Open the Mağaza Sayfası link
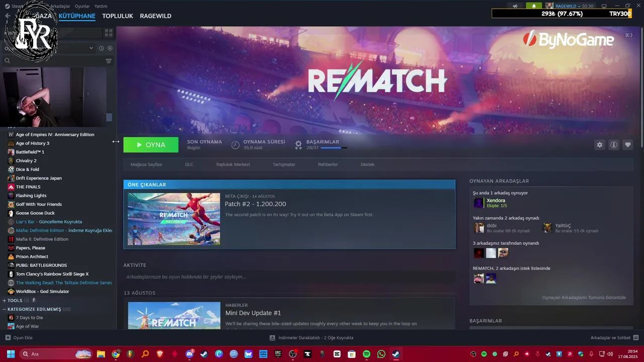 (146, 164)
